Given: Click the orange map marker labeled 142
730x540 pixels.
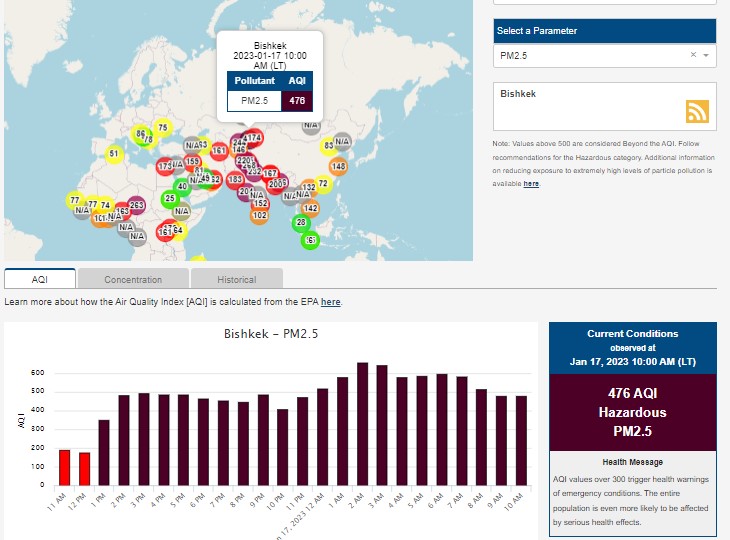Looking at the screenshot, I should pos(310,208).
